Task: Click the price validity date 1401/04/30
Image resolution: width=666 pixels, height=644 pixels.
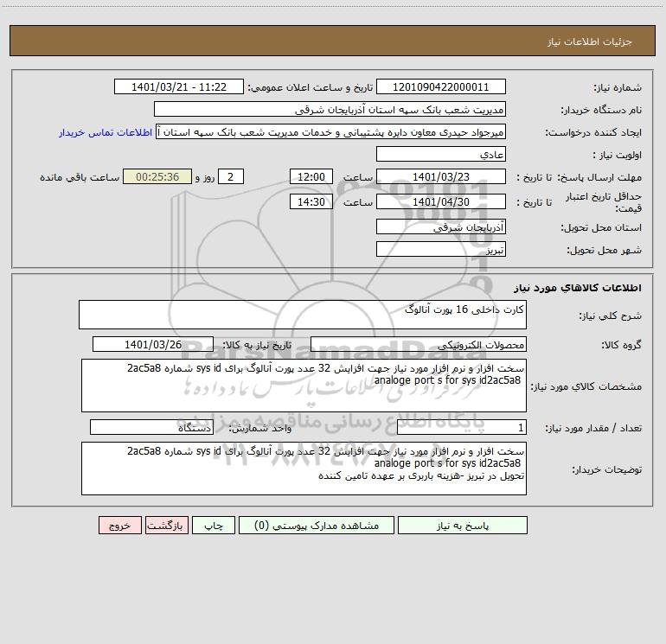Action: point(441,202)
